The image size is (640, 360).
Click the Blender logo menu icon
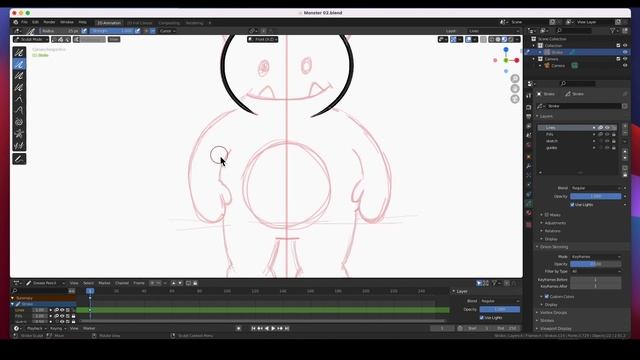(16, 22)
